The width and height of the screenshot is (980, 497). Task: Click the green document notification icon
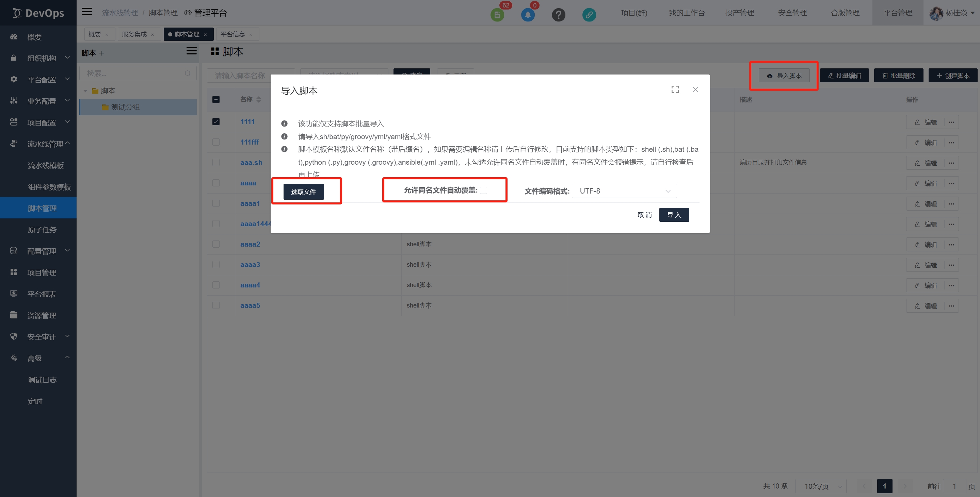pos(497,15)
